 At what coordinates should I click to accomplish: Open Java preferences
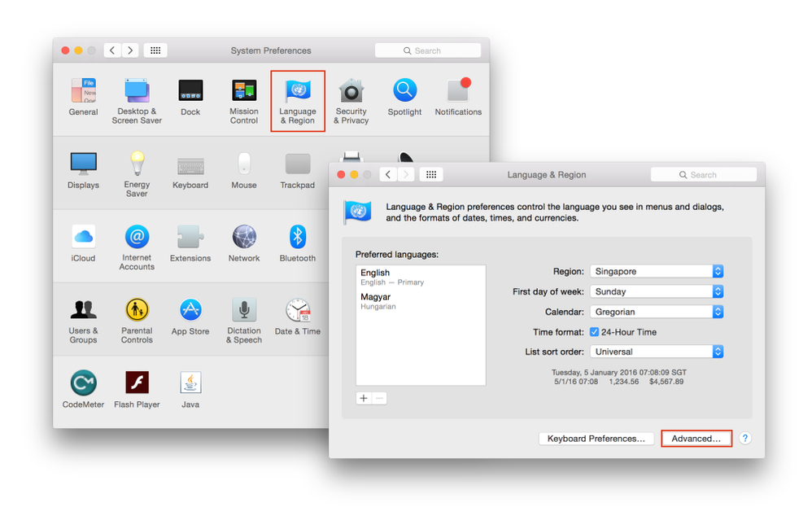(x=190, y=390)
